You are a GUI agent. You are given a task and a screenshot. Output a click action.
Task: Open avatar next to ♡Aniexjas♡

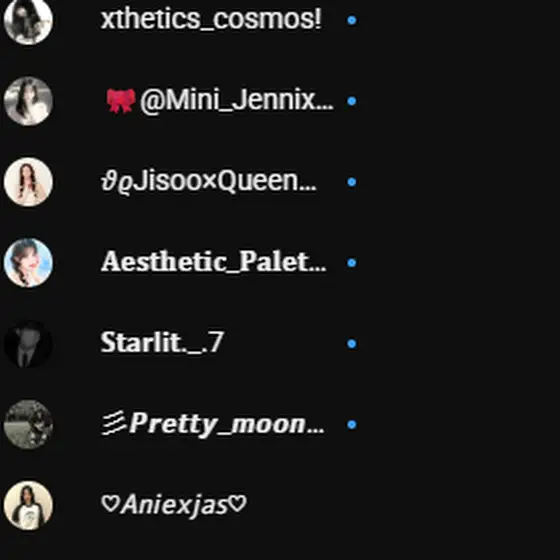28,505
